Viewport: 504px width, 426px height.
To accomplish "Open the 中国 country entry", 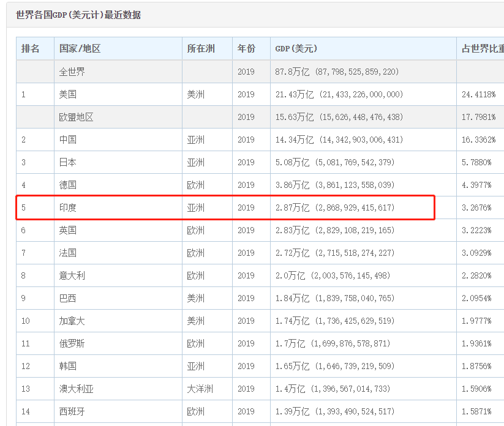I will (x=68, y=140).
